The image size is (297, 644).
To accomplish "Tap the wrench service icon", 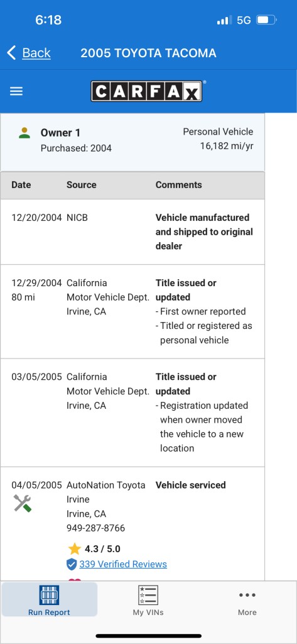I will (22, 503).
